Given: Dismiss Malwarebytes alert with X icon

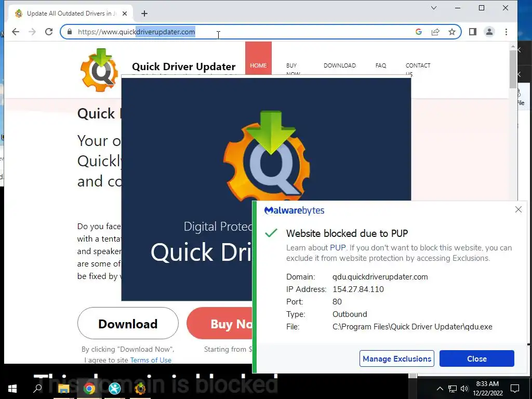Looking at the screenshot, I should pos(518,210).
